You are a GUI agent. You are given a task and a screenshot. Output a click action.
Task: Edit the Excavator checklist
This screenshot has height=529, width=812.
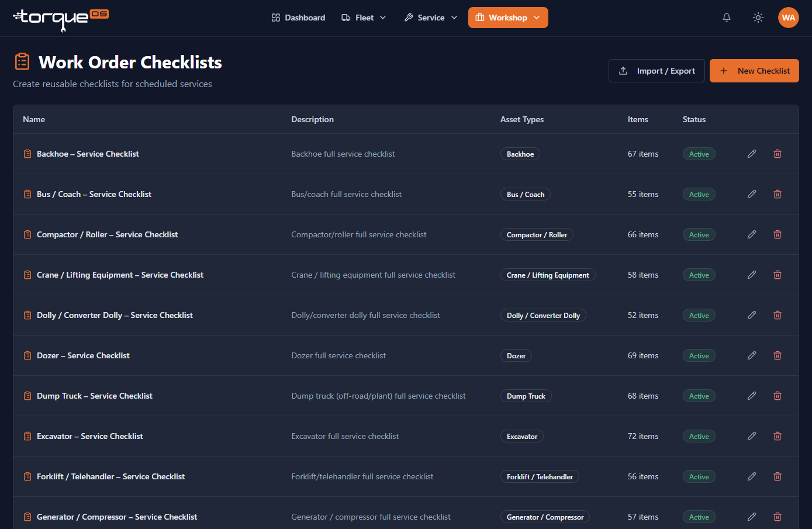pyautogui.click(x=752, y=436)
